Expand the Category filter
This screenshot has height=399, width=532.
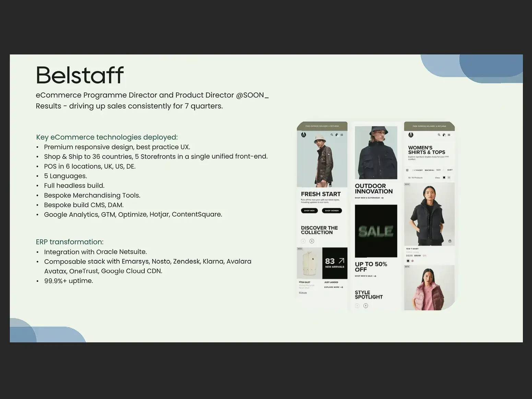coord(417,170)
